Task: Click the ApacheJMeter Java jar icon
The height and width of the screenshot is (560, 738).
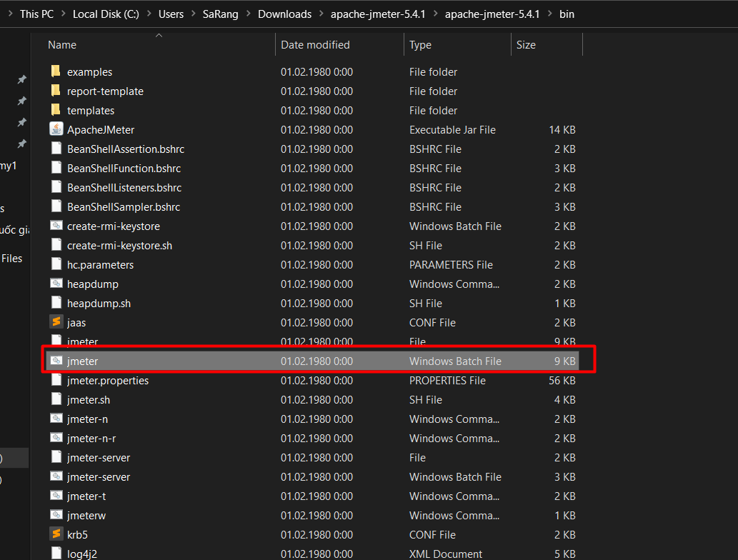Action: pos(56,129)
